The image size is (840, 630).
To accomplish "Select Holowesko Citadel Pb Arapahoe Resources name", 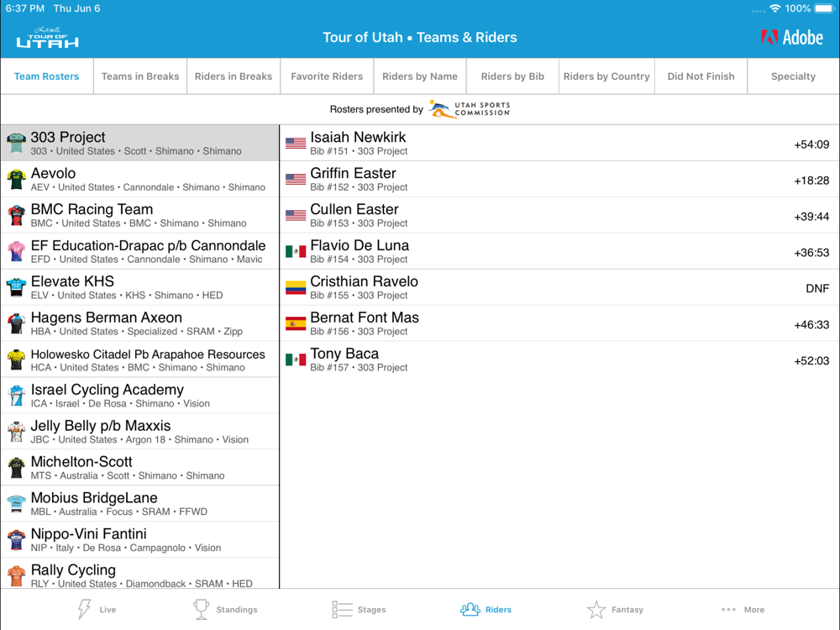I will coord(148,354).
